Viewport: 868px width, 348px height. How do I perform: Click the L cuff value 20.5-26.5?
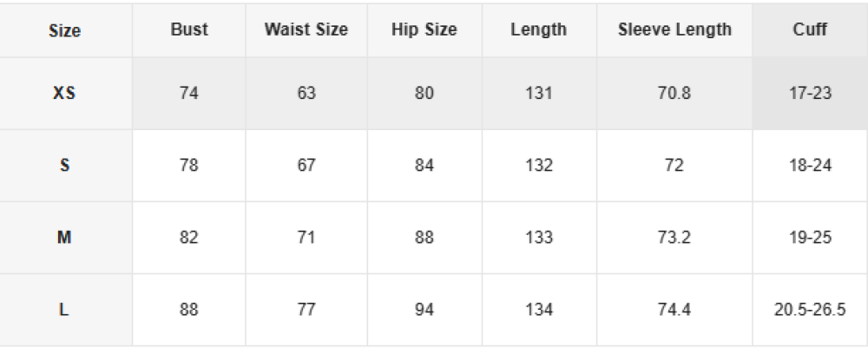click(810, 310)
